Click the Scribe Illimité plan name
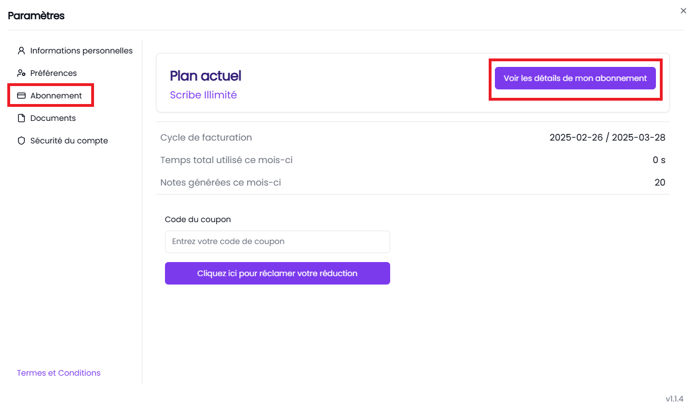688x406 pixels. (x=203, y=95)
